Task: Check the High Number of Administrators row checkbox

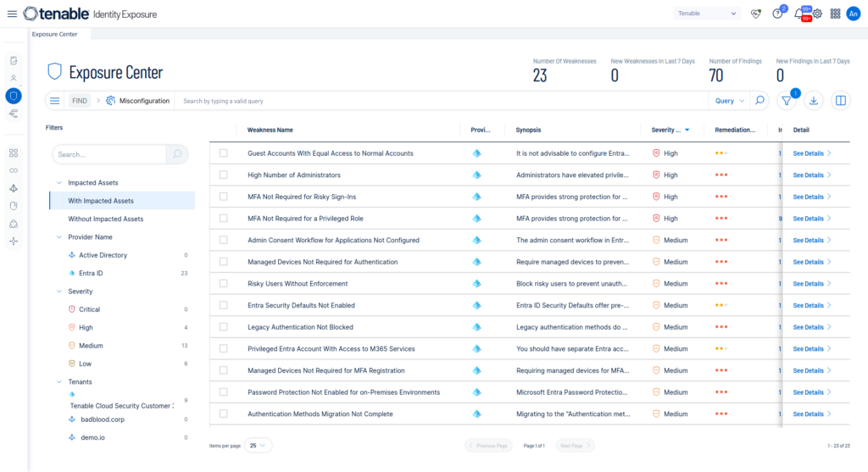Action: coord(223,175)
